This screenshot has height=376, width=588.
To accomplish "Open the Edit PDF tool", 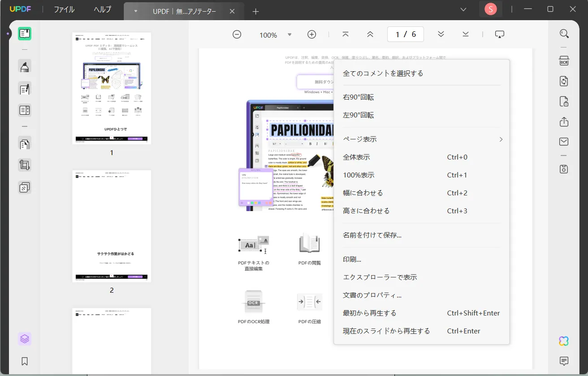I will [x=25, y=89].
